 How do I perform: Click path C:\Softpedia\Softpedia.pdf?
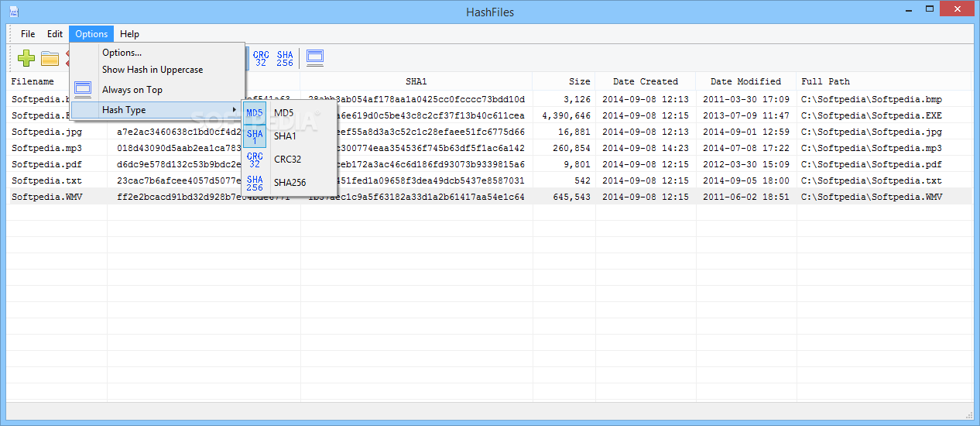[872, 164]
